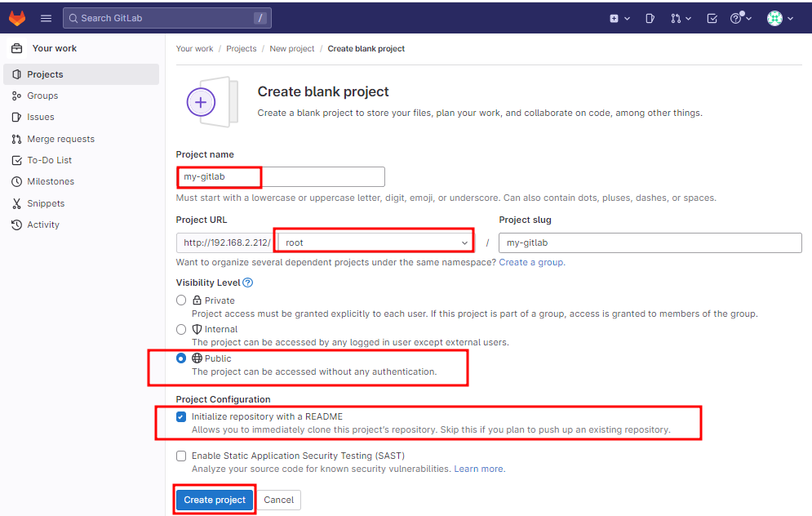Click the Issues sidebar icon
The width and height of the screenshot is (812, 516).
click(x=16, y=117)
